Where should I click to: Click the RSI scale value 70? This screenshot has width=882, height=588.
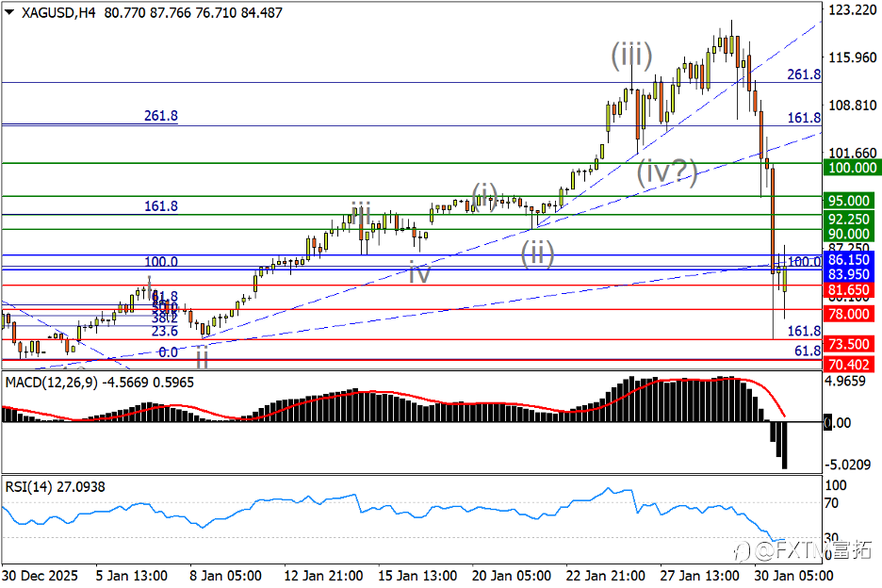coord(831,503)
